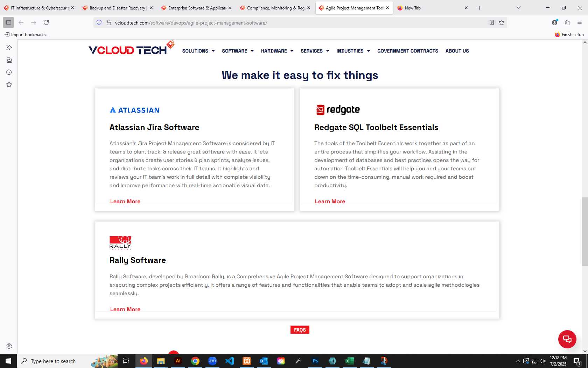Open Excel from the taskbar
Image resolution: width=588 pixels, height=368 pixels.
click(x=350, y=361)
